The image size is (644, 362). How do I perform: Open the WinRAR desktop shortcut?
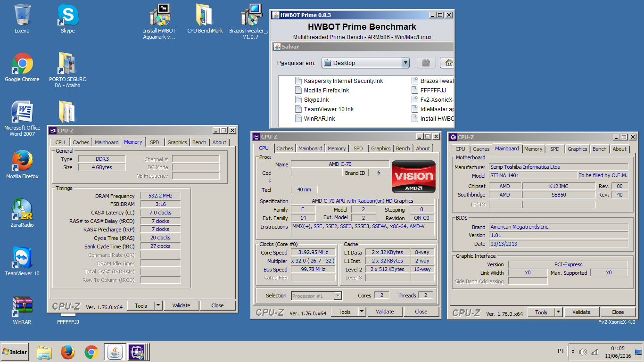(x=22, y=310)
